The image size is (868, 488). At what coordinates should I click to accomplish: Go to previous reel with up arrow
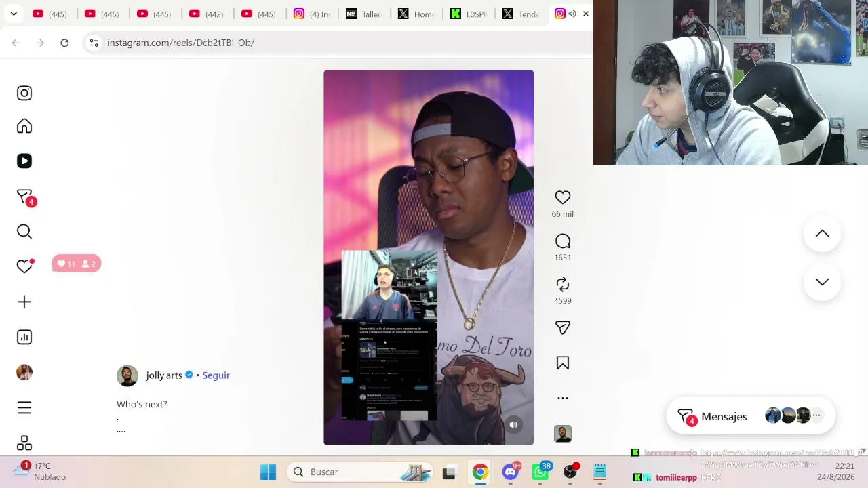tap(822, 234)
